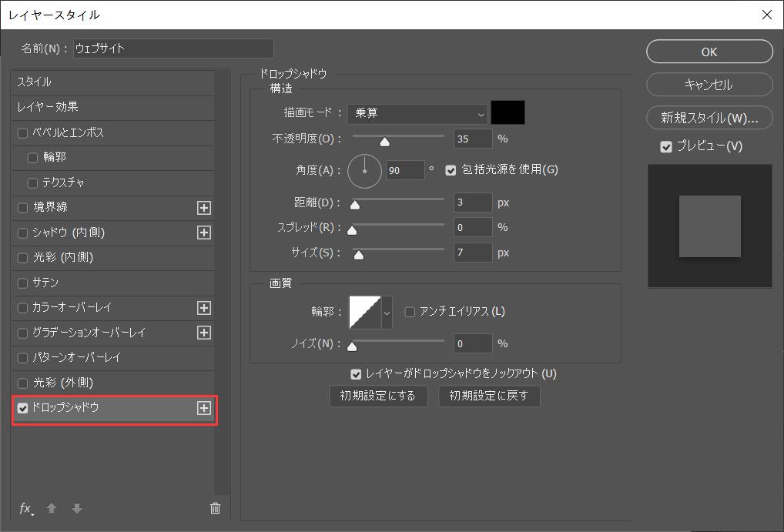Open the 描画モード blend mode dropdown
784x532 pixels.
(417, 113)
